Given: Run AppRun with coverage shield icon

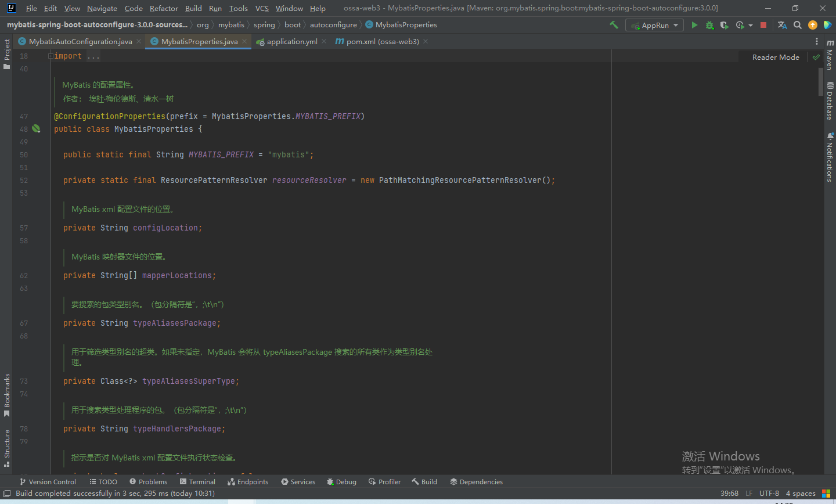Looking at the screenshot, I should (724, 25).
